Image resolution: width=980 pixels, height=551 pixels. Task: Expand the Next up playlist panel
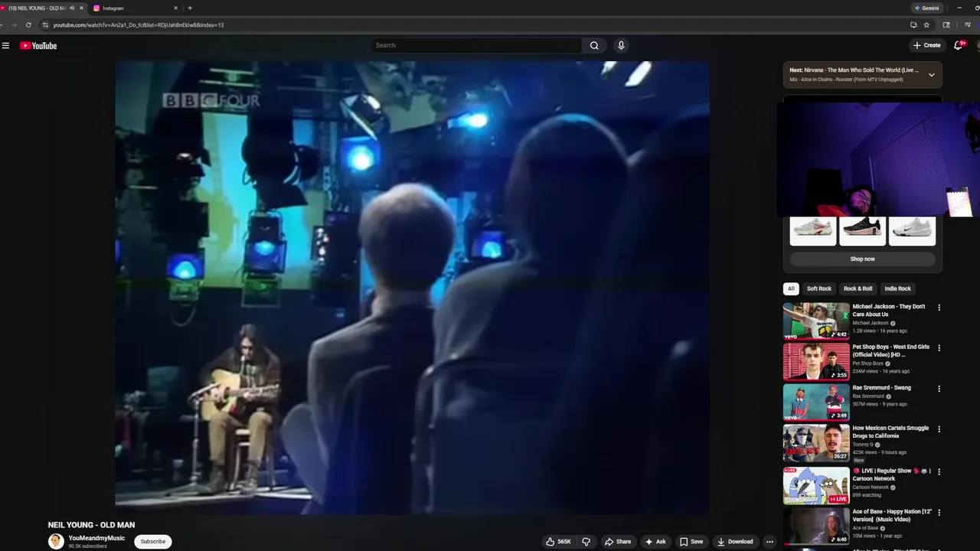click(931, 74)
